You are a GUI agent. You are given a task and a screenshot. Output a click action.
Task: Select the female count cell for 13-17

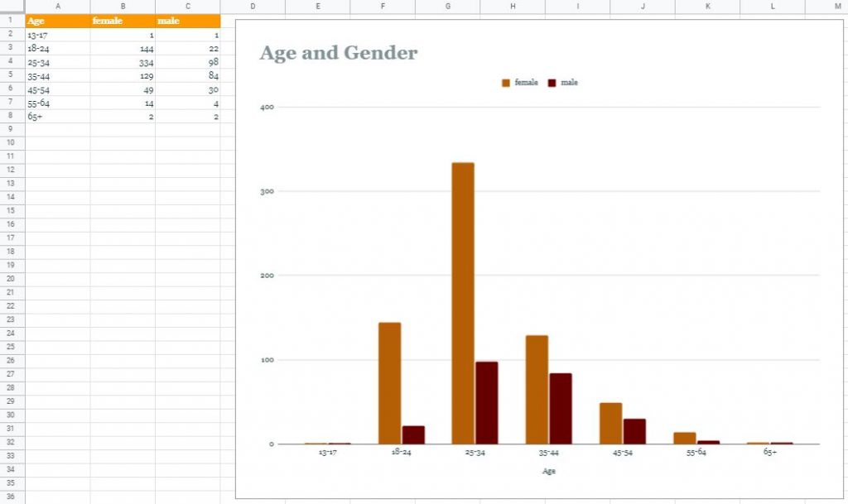[x=123, y=35]
